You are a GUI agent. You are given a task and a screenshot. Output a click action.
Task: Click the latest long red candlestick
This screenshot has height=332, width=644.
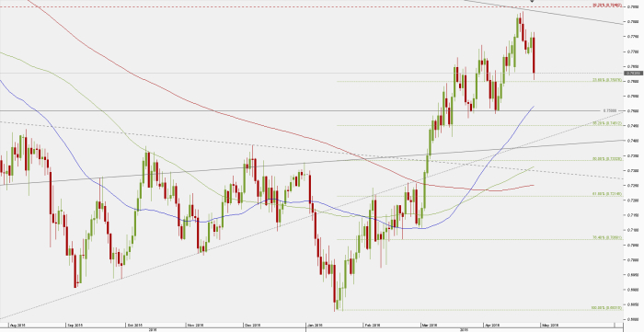(x=534, y=56)
